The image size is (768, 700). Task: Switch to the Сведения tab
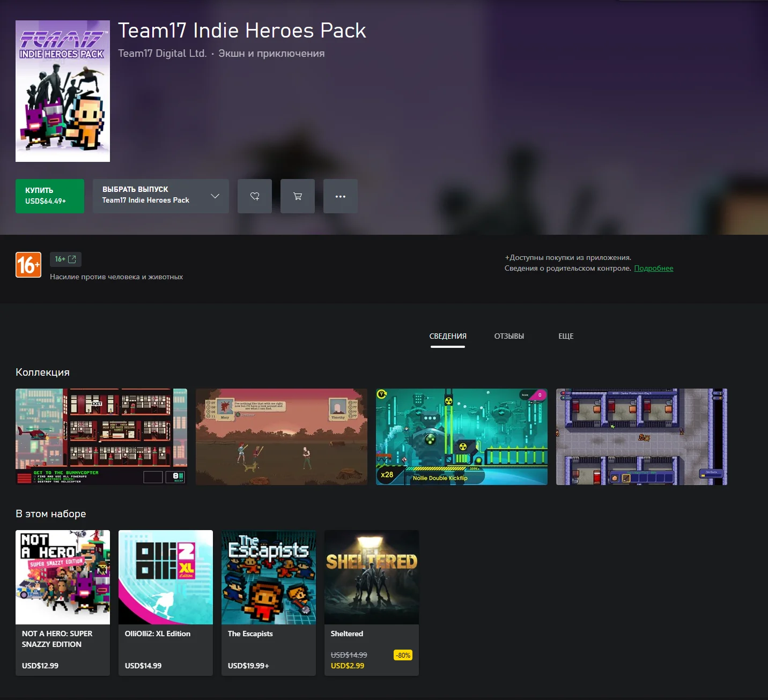(x=448, y=336)
